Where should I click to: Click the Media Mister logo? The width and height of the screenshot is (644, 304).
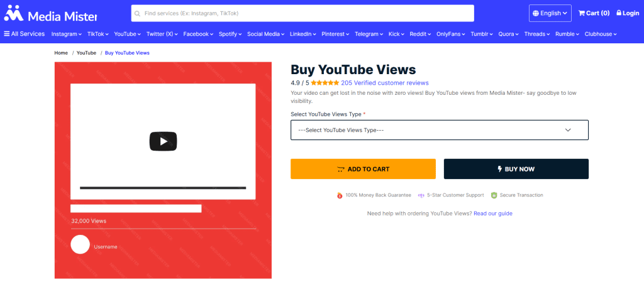pos(50,14)
